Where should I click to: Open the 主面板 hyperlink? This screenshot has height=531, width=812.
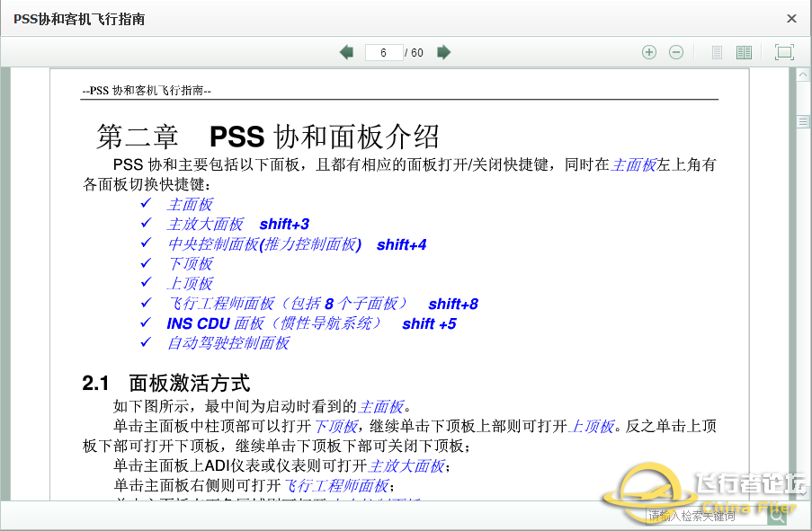(x=191, y=205)
